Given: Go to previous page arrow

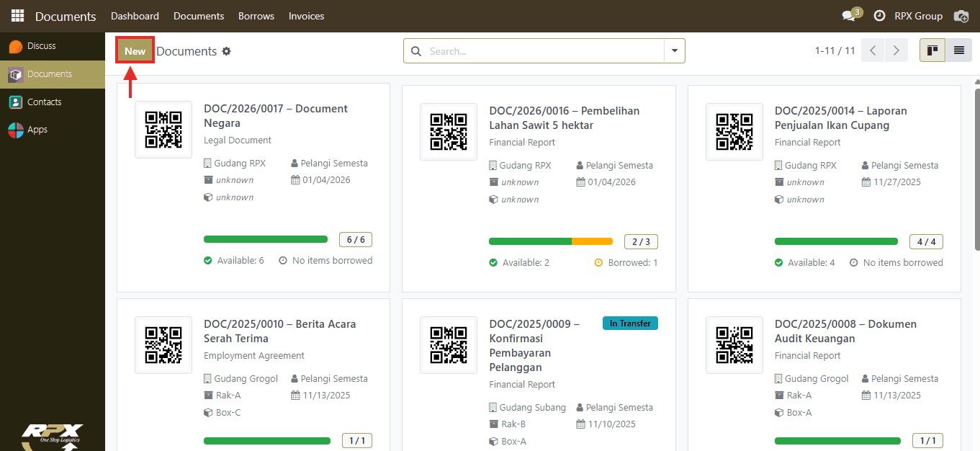Looking at the screenshot, I should point(873,50).
